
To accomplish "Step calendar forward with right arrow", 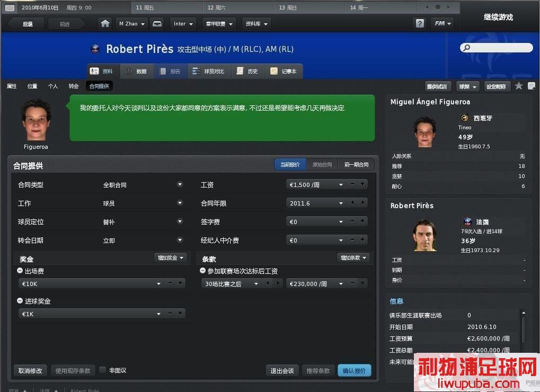I will (448, 7).
